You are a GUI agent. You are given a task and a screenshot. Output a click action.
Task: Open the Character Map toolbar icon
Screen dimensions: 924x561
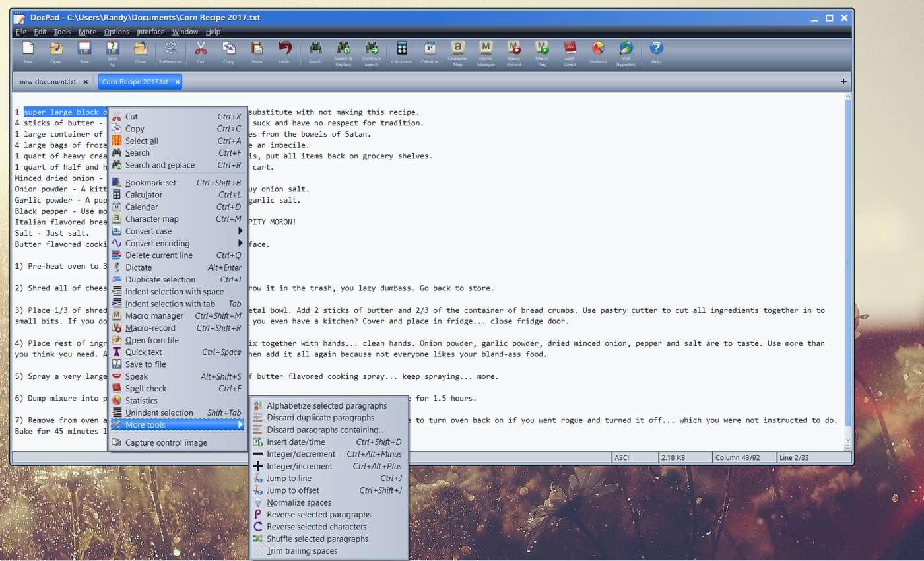[457, 53]
